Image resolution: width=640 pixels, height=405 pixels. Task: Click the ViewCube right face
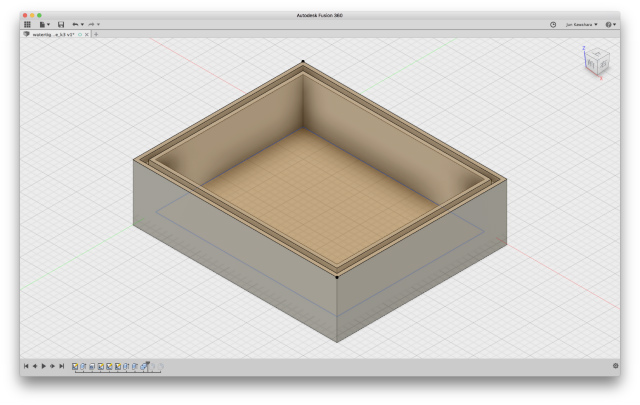point(603,65)
